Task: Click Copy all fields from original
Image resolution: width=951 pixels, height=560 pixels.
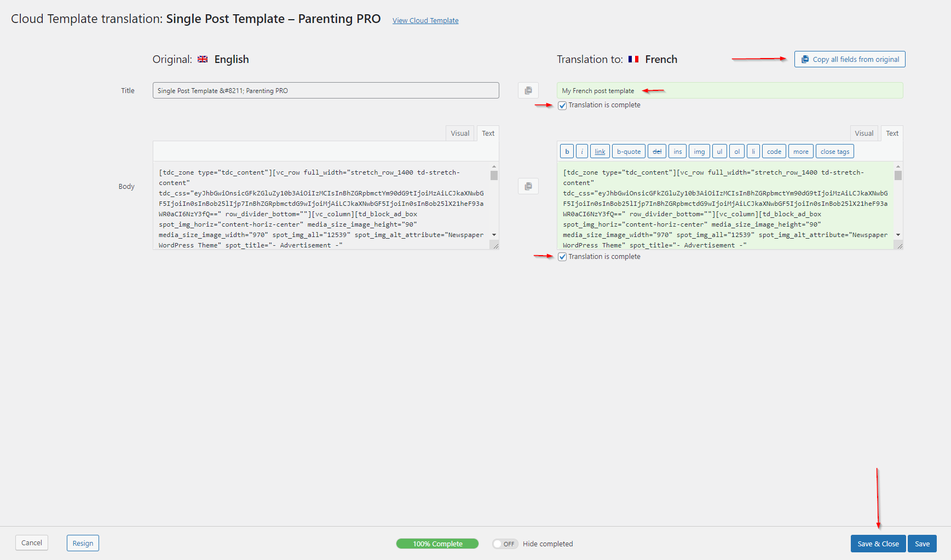Action: click(850, 59)
